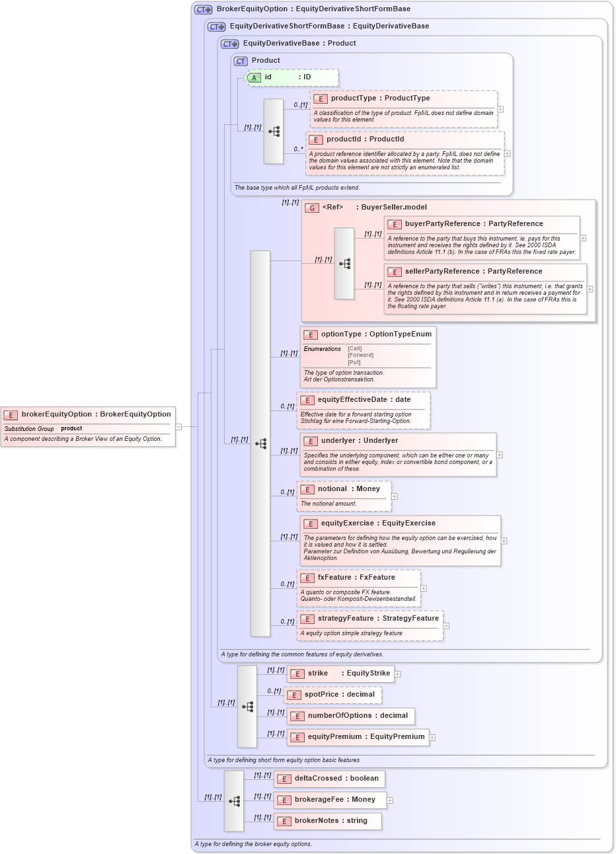Click 'The base type which all FpML products extend.'
Image resolution: width=616 pixels, height=854 pixels.
297,188
